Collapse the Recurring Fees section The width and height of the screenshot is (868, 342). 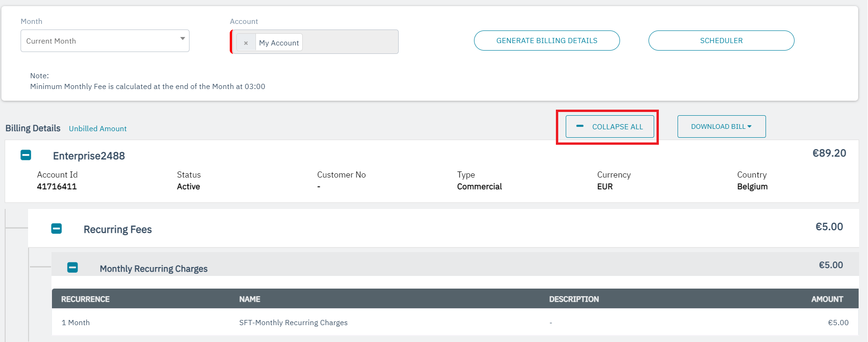pos(56,229)
